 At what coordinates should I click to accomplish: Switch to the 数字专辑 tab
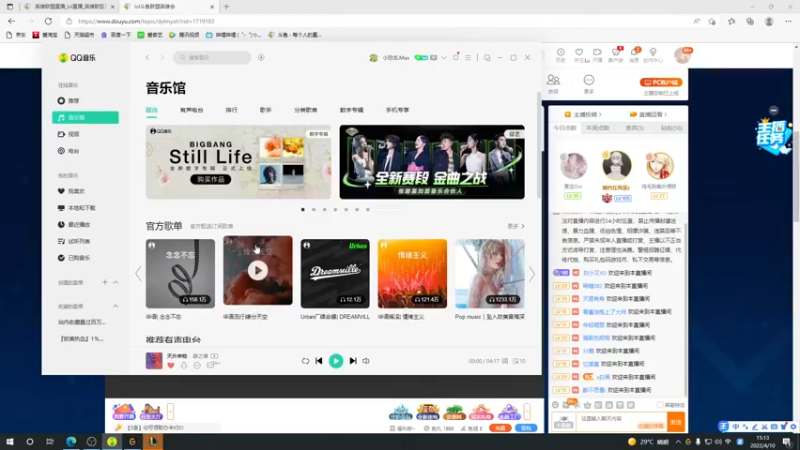pos(352,110)
